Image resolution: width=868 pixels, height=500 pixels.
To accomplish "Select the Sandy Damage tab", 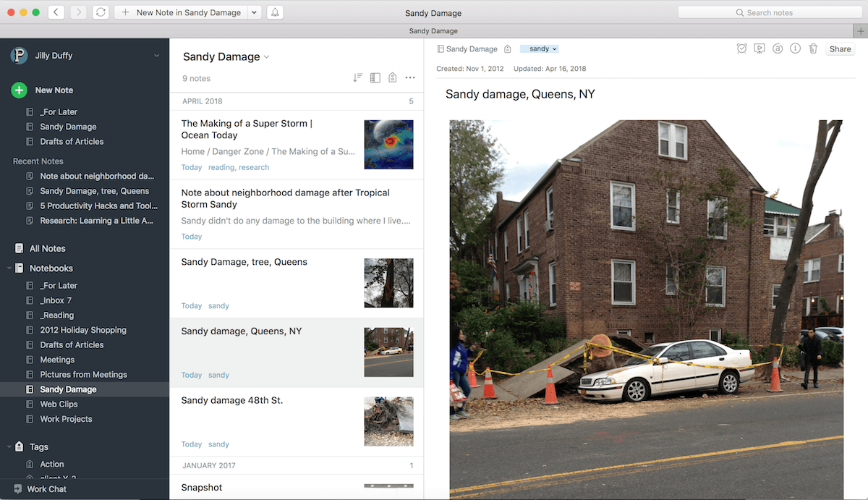I will (433, 31).
